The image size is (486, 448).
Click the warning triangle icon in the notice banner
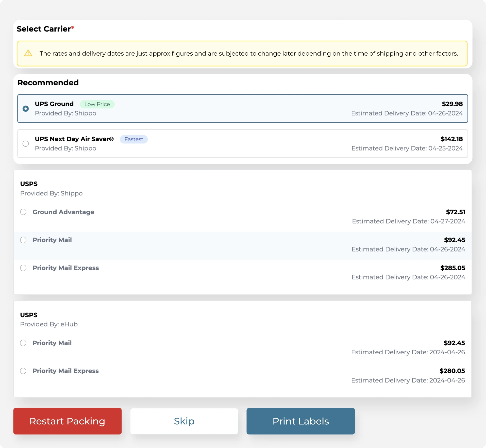pyautogui.click(x=28, y=53)
